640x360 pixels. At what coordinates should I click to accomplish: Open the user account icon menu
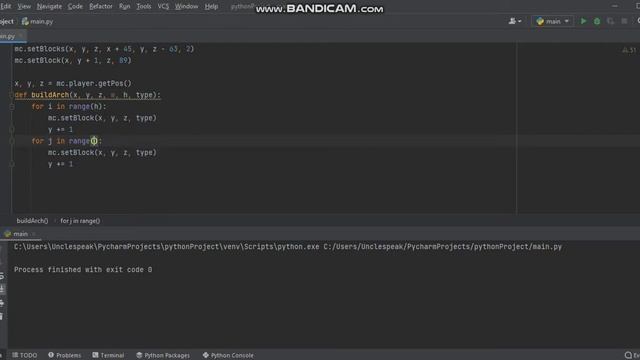[515, 21]
